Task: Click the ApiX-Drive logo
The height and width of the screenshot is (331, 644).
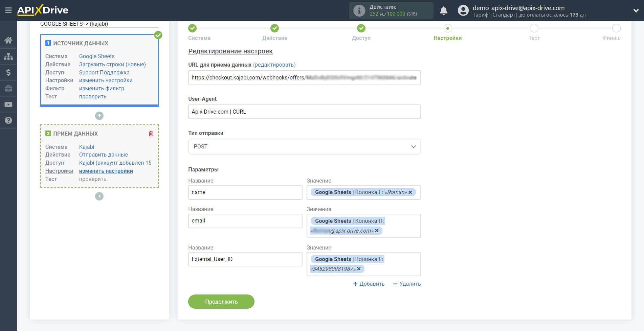Action: pos(43,10)
